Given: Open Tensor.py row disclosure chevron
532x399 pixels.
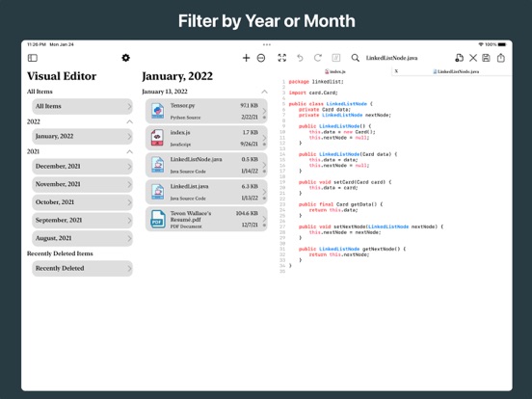Looking at the screenshot, I should point(264,111).
